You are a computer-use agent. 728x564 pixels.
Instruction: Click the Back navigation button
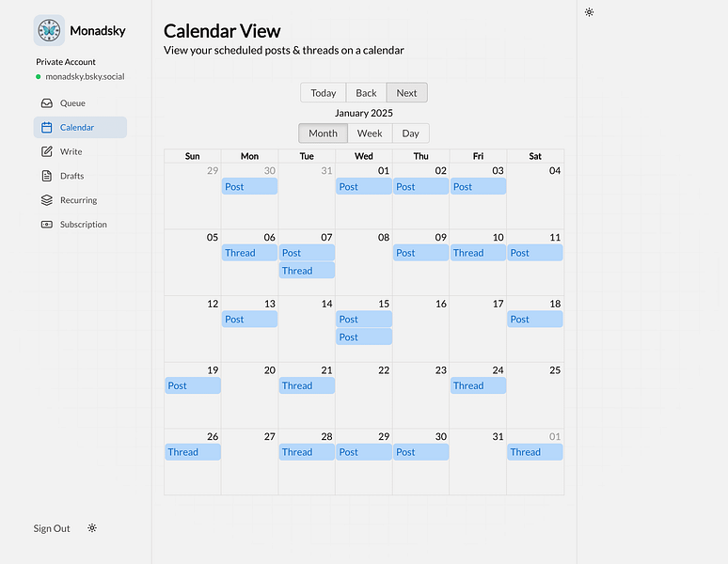coord(366,93)
